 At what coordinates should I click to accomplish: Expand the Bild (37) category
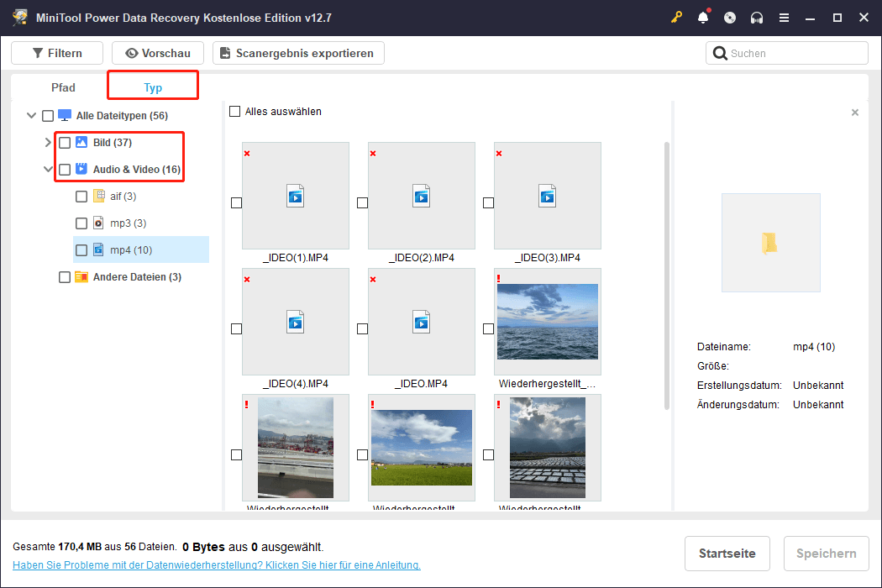(x=48, y=142)
